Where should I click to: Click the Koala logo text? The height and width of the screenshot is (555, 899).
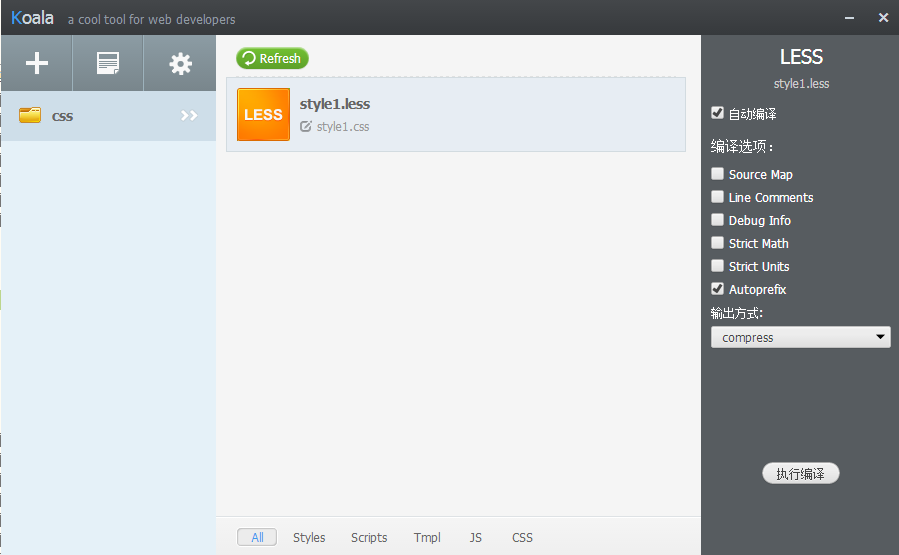point(32,18)
